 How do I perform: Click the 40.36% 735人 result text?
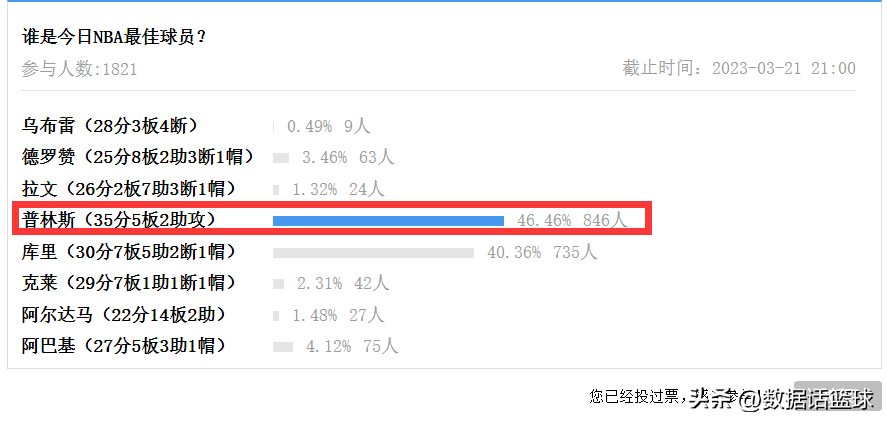coord(542,252)
